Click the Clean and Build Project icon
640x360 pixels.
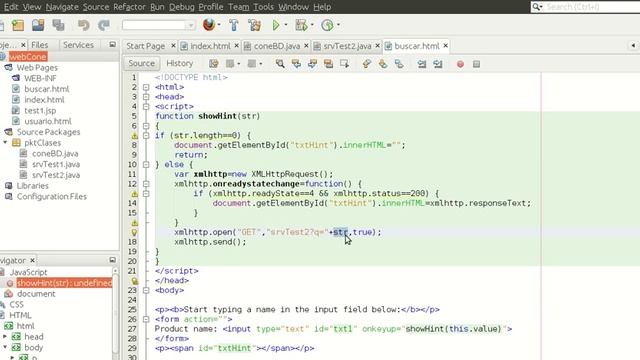[x=254, y=25]
